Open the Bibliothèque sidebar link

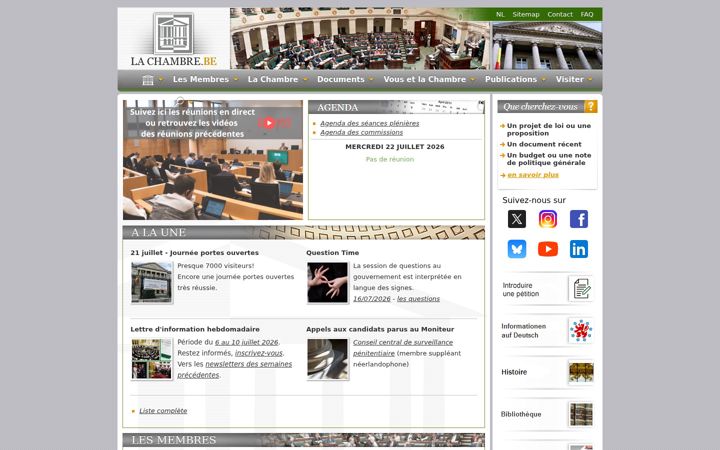[x=521, y=414]
